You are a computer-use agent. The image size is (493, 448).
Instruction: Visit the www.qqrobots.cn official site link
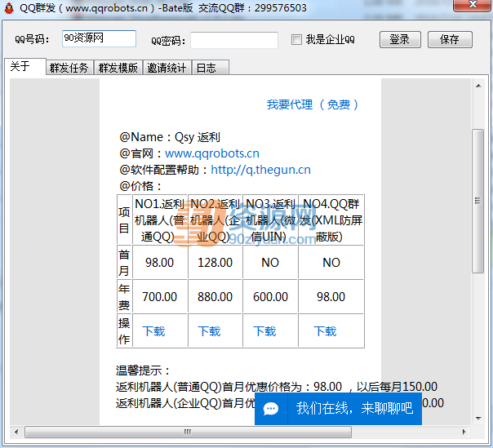point(212,153)
